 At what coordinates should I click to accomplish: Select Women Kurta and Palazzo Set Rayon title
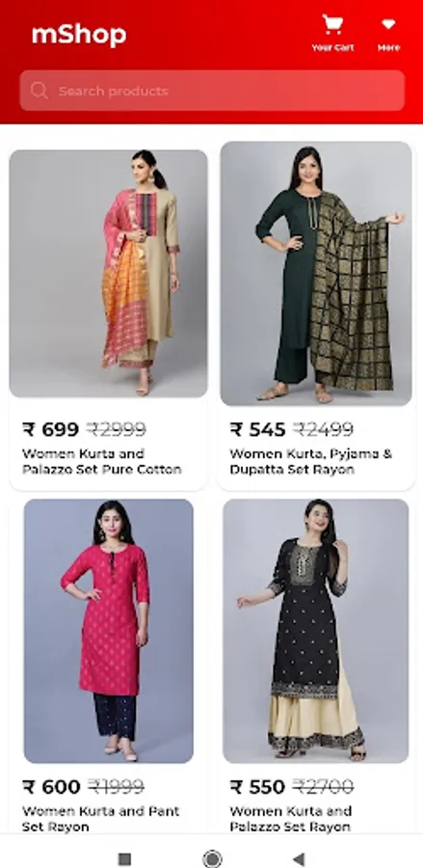click(x=290, y=819)
